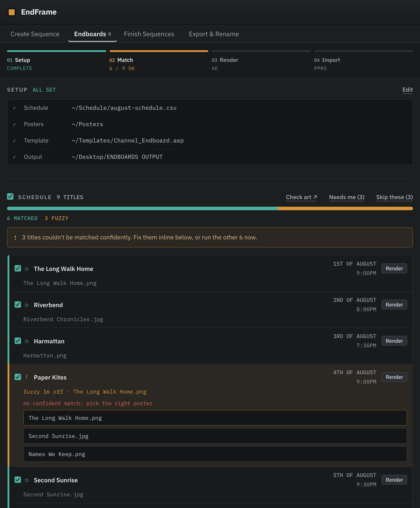Render The Long Walk Home

pyautogui.click(x=394, y=269)
